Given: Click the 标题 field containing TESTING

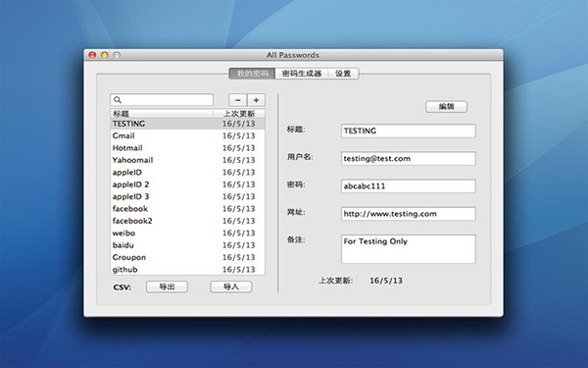Looking at the screenshot, I should click(x=409, y=131).
